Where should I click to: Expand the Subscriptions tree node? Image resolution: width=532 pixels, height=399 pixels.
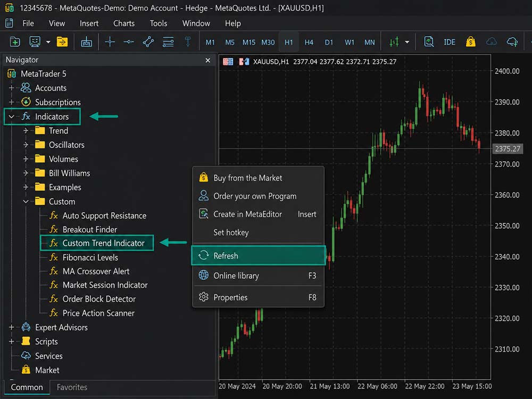coord(11,102)
